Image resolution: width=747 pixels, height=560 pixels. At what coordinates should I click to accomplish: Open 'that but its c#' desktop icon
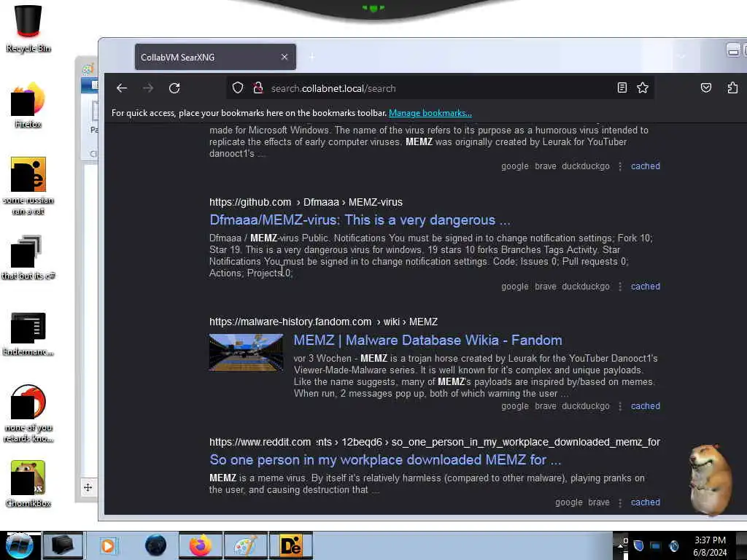coord(28,257)
